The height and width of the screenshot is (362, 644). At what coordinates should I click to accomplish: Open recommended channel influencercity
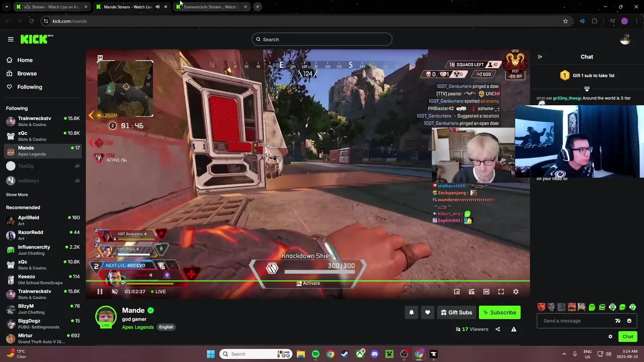(43, 250)
